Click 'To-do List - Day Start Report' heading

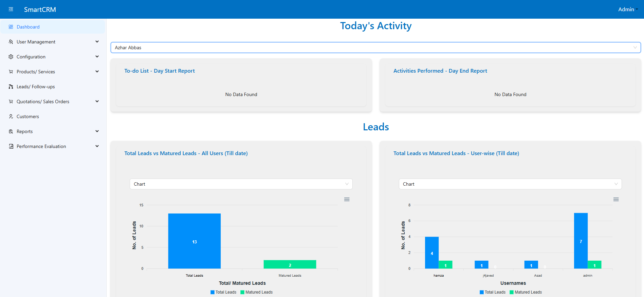tap(160, 71)
